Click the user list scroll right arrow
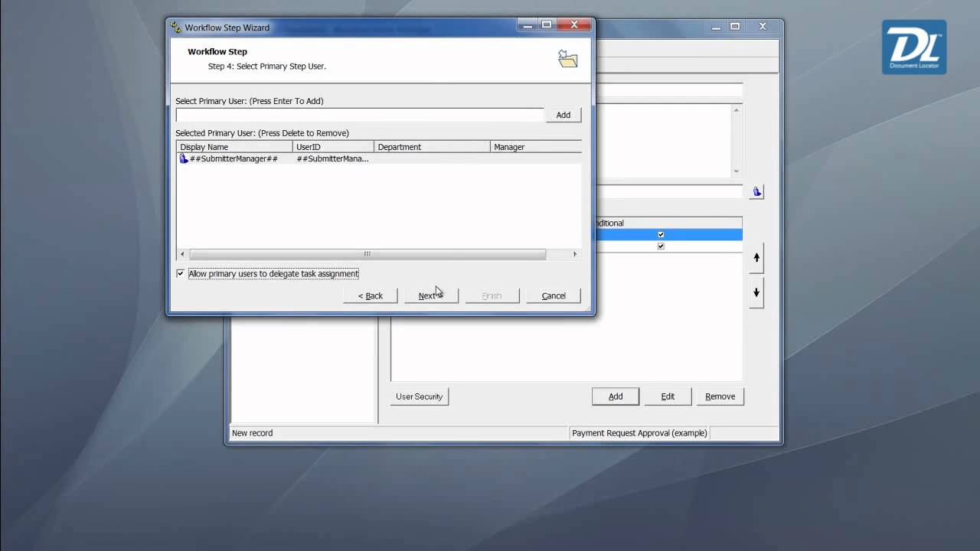Image resolution: width=980 pixels, height=551 pixels. (576, 254)
